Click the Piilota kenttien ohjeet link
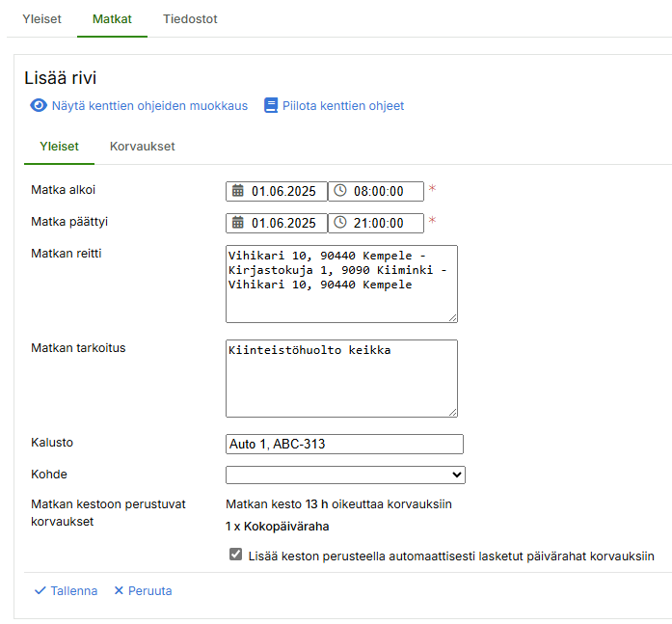This screenshot has height=624, width=672. pos(342,106)
